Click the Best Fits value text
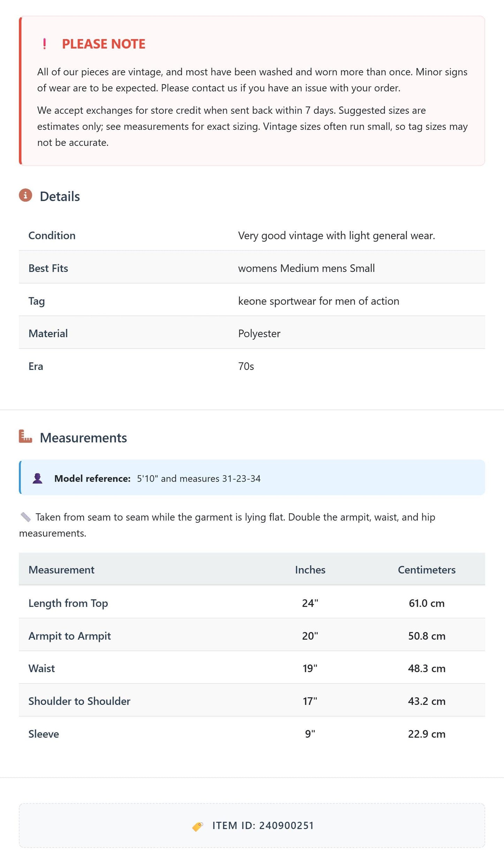Viewport: 504px width, 864px height. pos(306,268)
